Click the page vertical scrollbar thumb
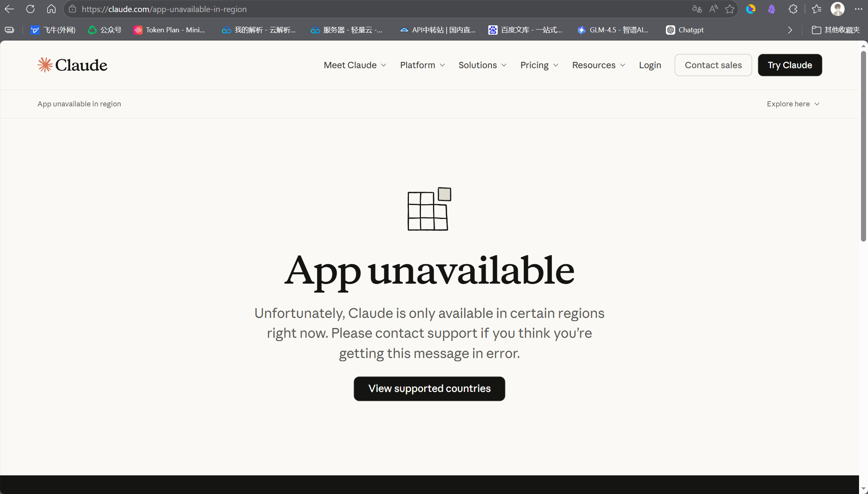The width and height of the screenshot is (868, 494). click(863, 146)
